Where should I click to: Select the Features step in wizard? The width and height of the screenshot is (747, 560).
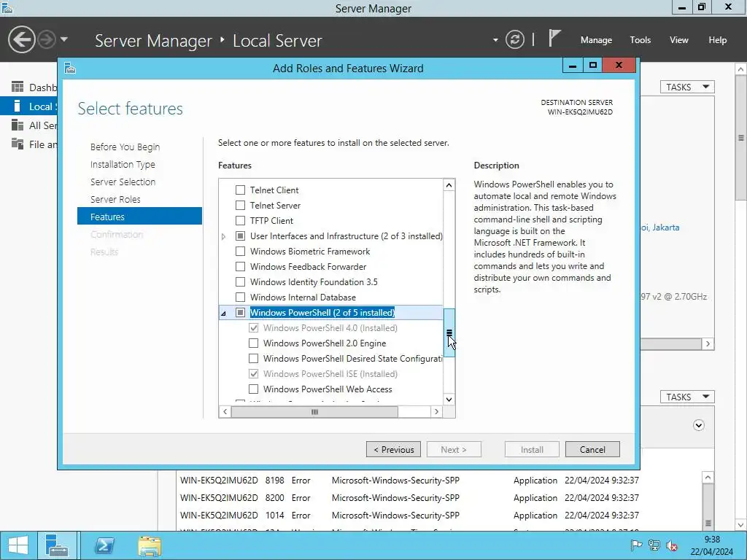pyautogui.click(x=139, y=216)
